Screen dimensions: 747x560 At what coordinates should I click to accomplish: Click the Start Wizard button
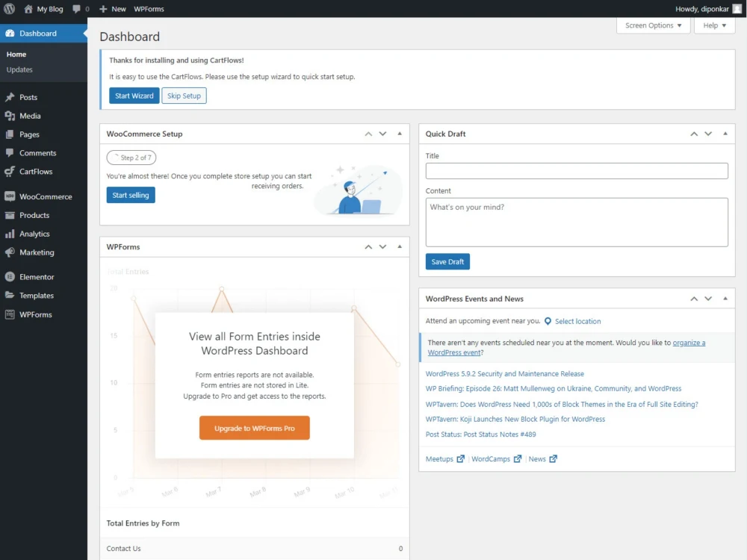coord(134,96)
